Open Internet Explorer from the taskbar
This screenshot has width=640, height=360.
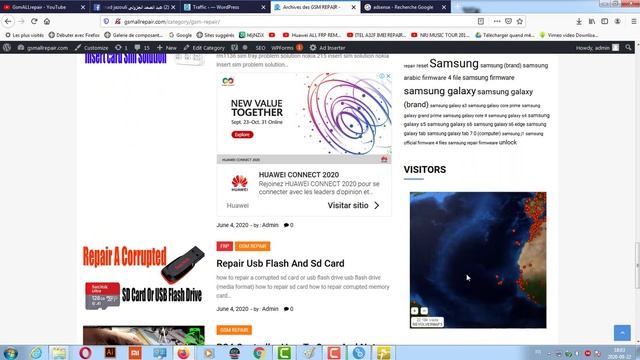click(x=36, y=353)
